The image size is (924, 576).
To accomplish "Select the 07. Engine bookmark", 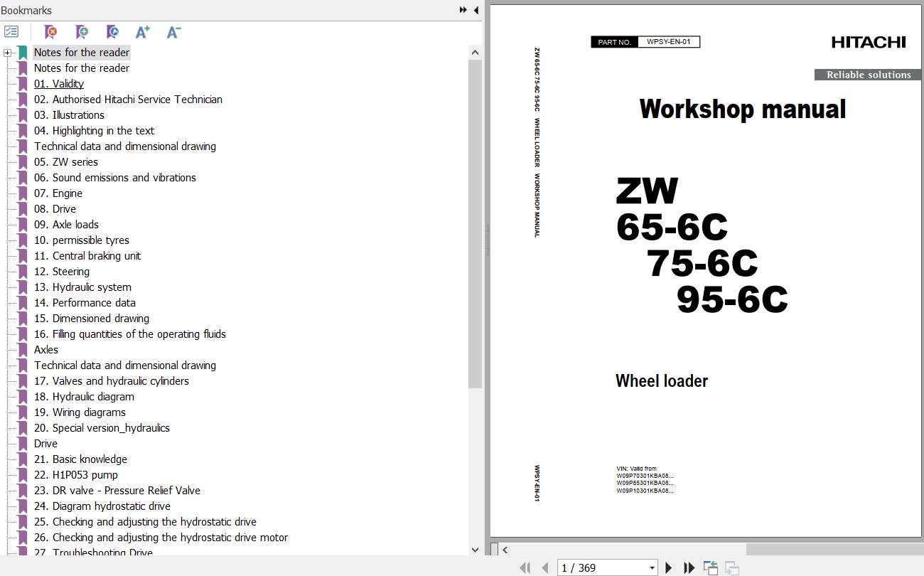I will (x=58, y=193).
